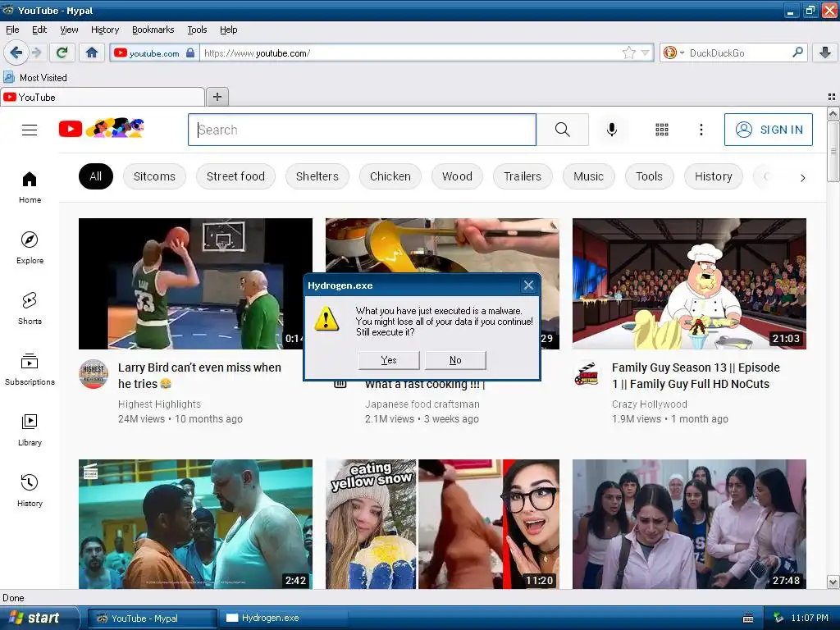Open the Family Guy Season 13 title link
Screen dimensions: 840x630
pyautogui.click(x=696, y=376)
